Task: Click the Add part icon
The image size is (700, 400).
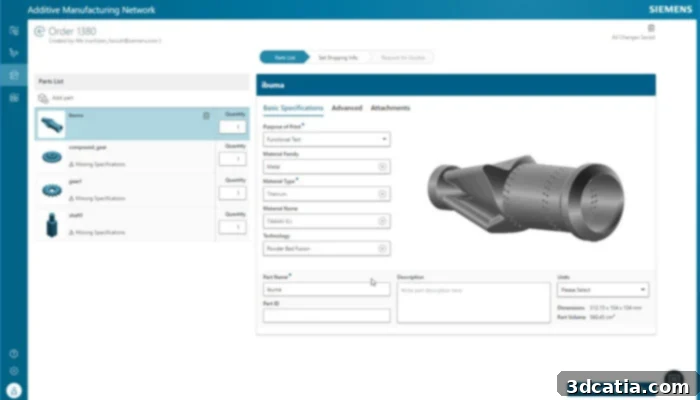Action: tap(43, 98)
